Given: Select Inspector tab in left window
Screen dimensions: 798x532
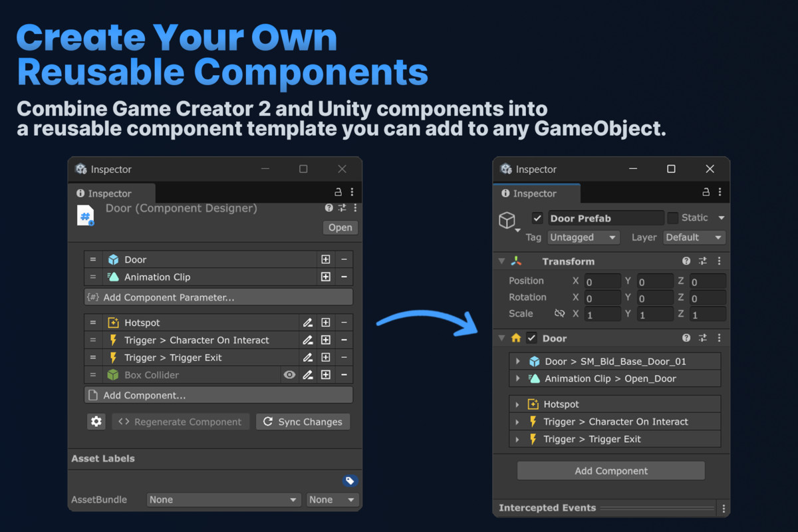Looking at the screenshot, I should tap(110, 194).
